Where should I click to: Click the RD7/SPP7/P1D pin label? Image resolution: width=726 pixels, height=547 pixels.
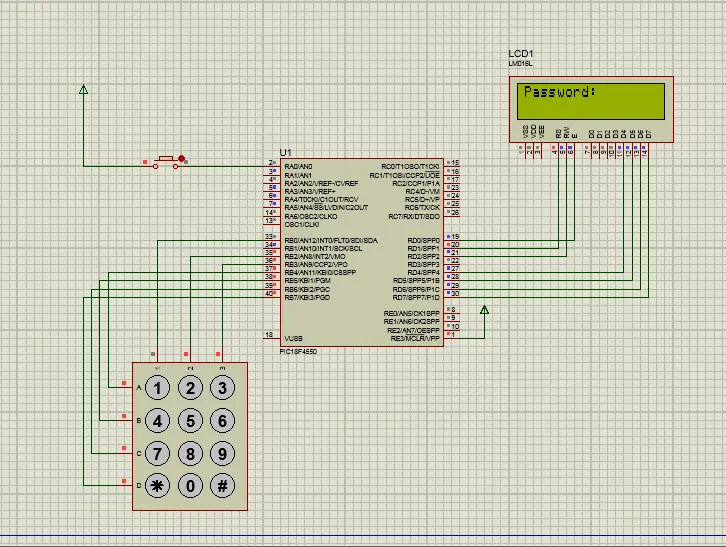pos(416,297)
